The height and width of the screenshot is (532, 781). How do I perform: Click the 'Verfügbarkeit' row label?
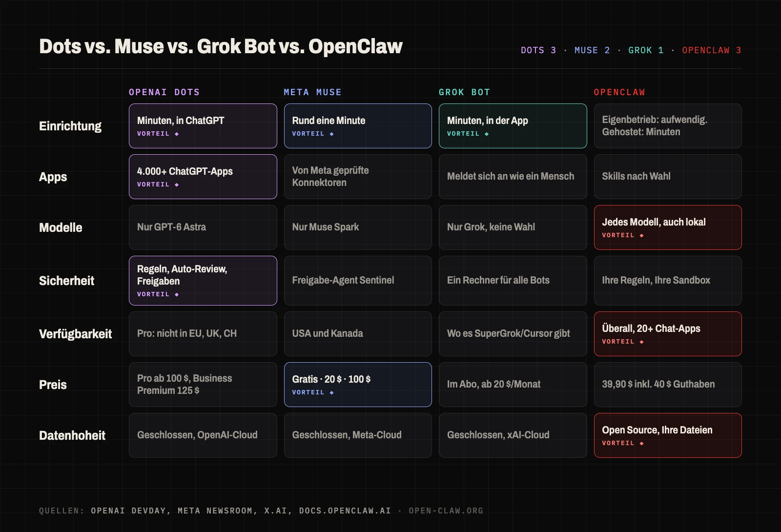coord(75,334)
